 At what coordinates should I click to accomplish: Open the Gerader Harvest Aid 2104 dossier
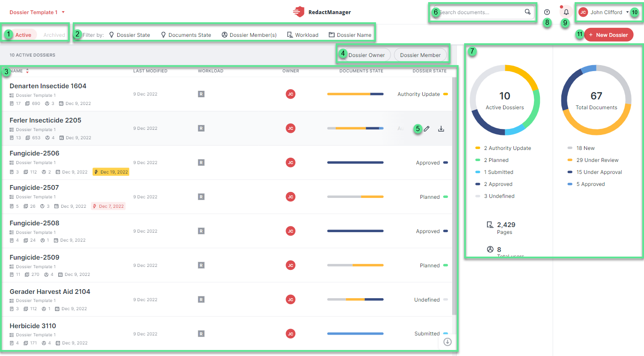click(50, 292)
